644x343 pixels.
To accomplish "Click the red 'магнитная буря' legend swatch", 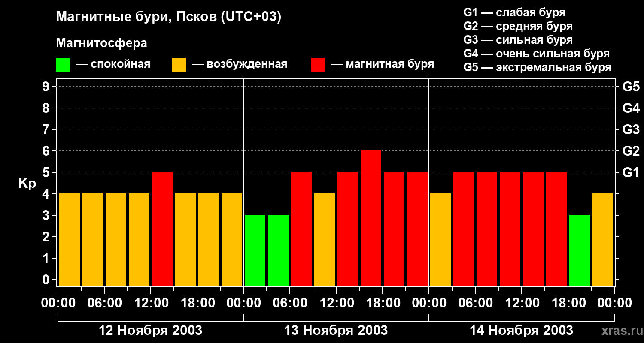I will pos(318,65).
